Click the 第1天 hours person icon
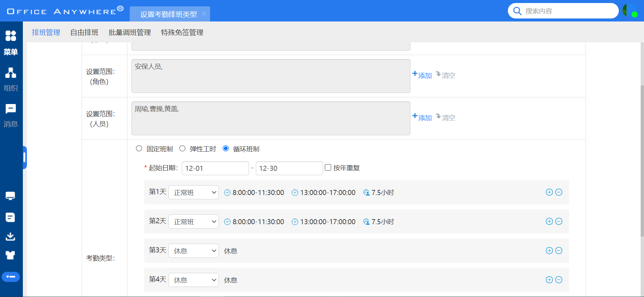This screenshot has width=644, height=297. [x=366, y=193]
